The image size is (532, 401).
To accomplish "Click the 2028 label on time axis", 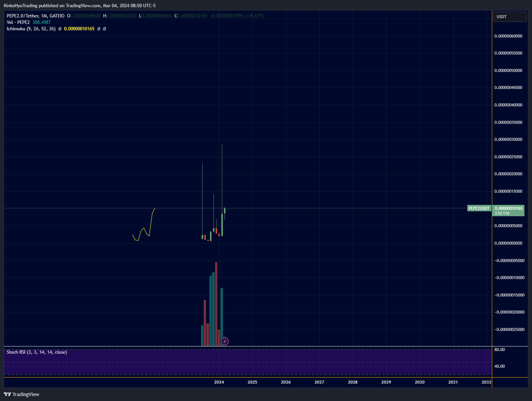I will click(x=353, y=382).
